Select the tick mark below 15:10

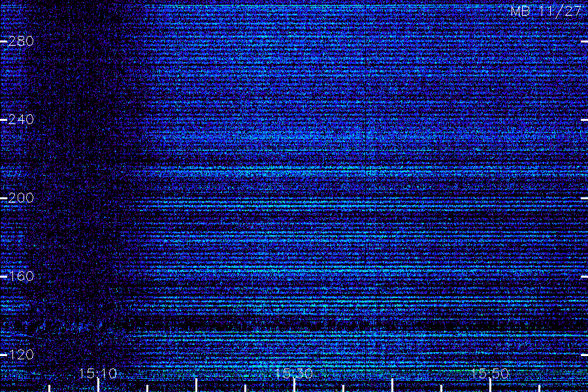98,385
